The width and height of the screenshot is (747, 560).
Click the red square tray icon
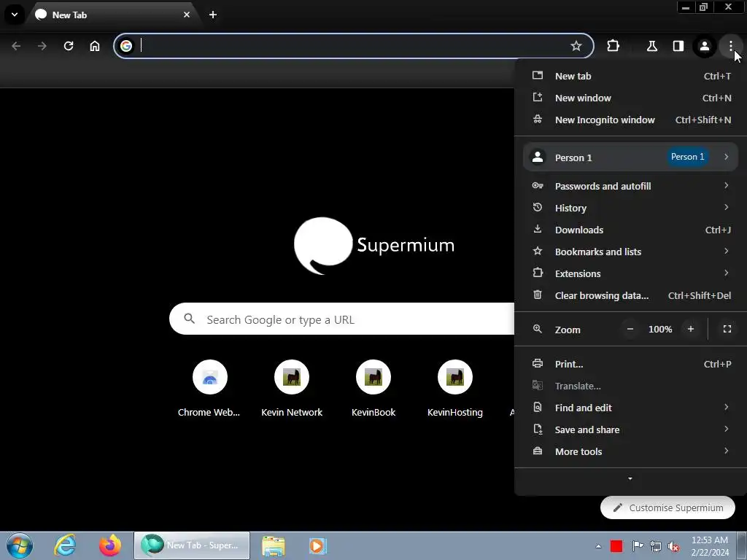click(x=616, y=546)
